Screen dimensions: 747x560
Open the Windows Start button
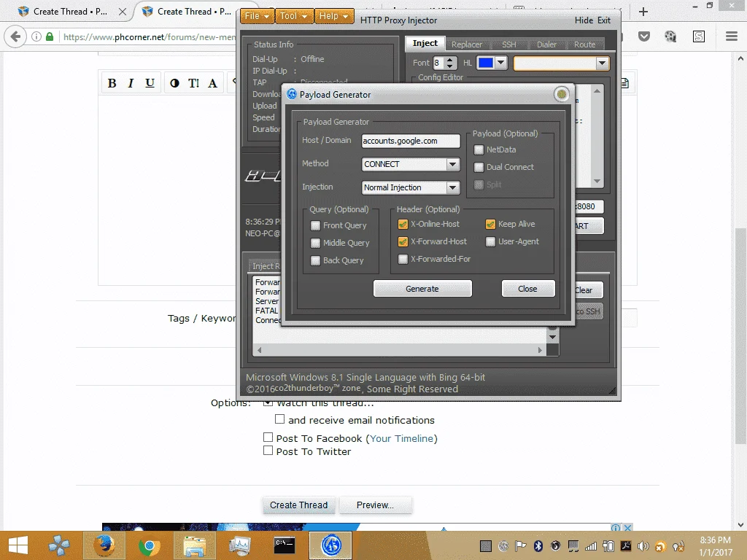[x=18, y=545]
